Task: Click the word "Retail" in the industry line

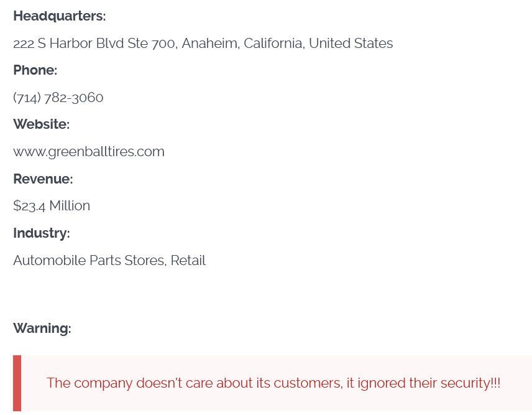Action: click(188, 261)
